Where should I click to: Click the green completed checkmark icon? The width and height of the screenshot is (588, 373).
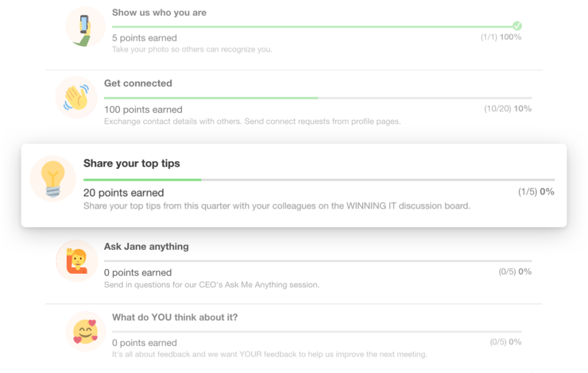pyautogui.click(x=517, y=26)
